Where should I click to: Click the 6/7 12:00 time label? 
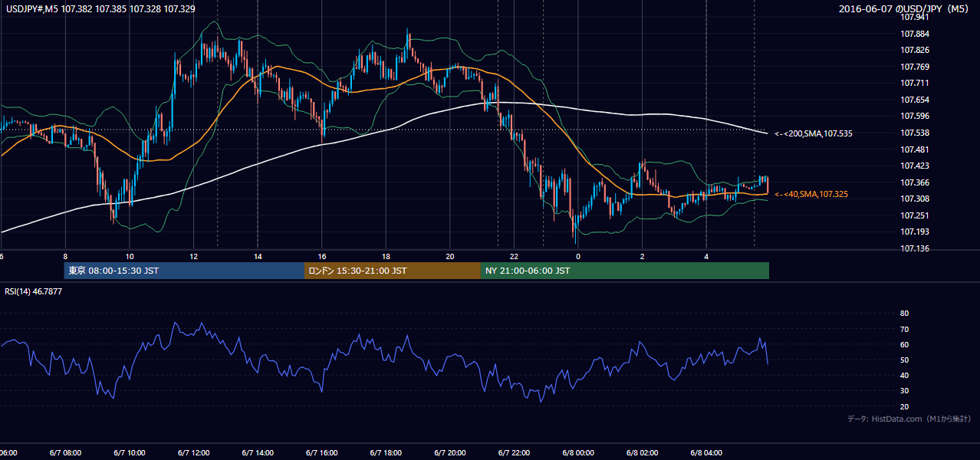[194, 452]
